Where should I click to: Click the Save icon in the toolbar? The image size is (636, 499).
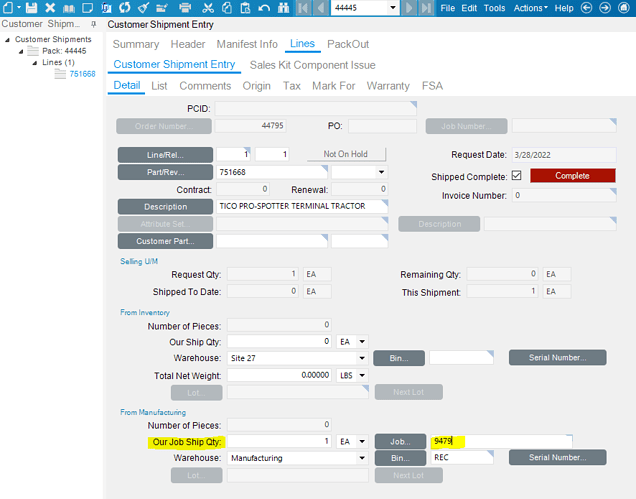pyautogui.click(x=29, y=8)
